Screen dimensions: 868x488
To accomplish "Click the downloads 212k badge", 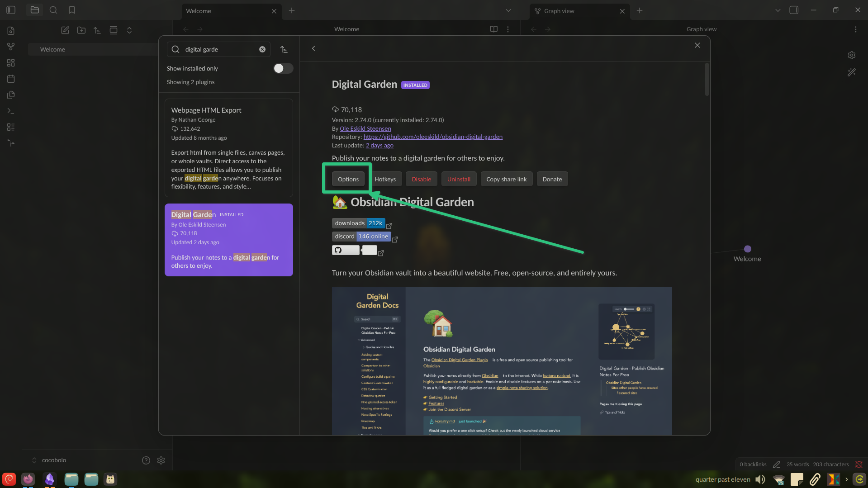I will tap(359, 223).
